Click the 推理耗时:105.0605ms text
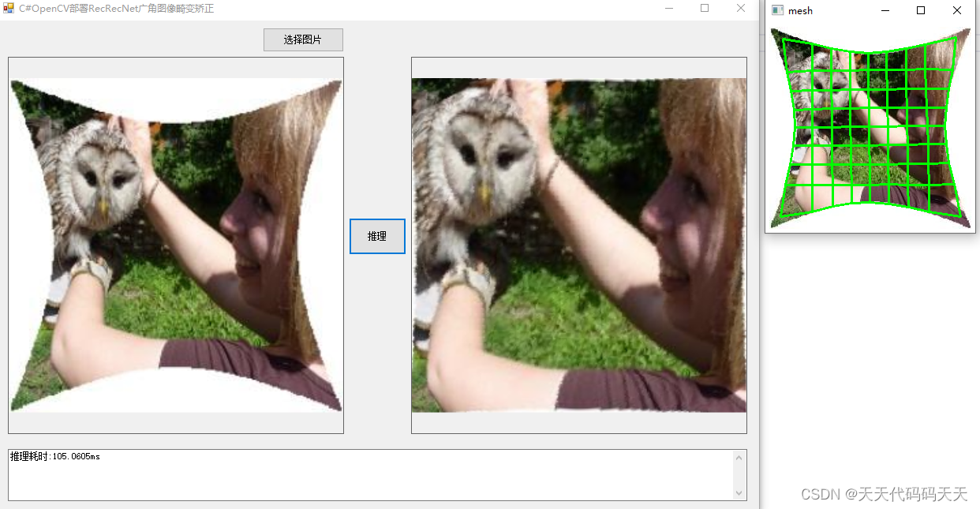 click(55, 456)
